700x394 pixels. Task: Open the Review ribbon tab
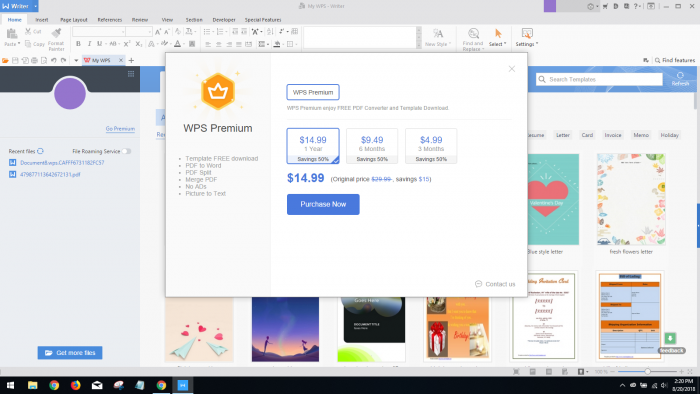tap(140, 20)
